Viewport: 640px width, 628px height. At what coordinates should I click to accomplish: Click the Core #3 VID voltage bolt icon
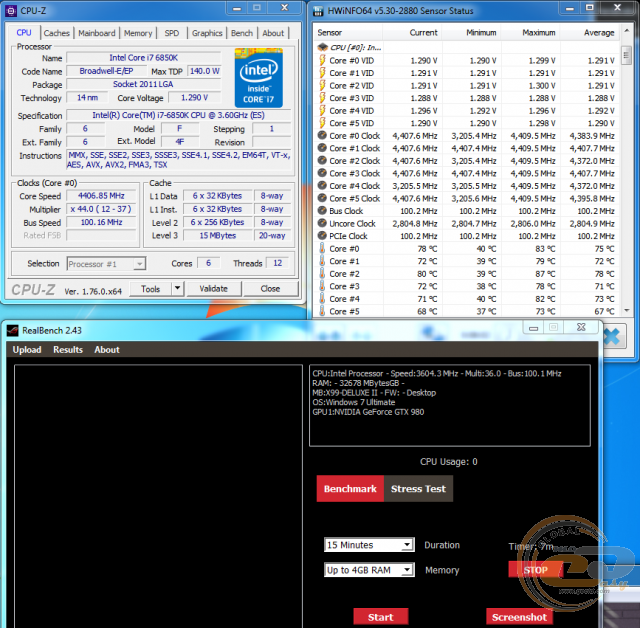(x=322, y=98)
